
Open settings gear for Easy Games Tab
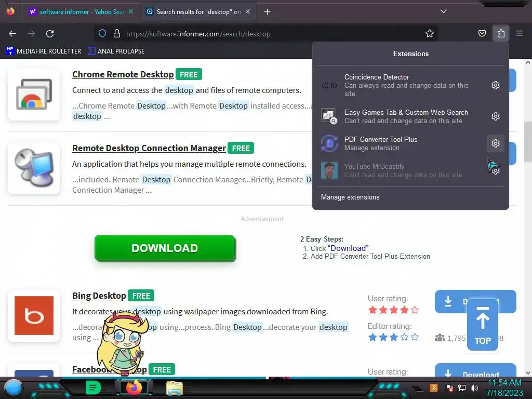pyautogui.click(x=495, y=116)
